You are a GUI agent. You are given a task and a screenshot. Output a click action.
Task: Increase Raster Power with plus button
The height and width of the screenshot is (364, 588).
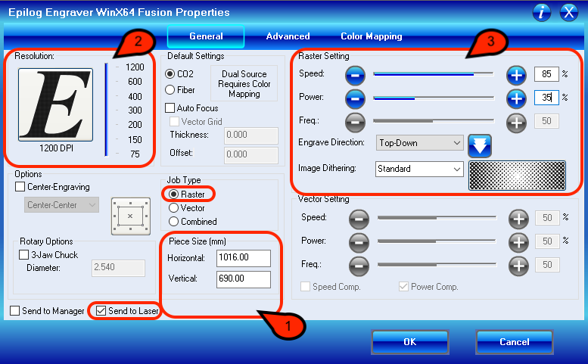click(516, 98)
